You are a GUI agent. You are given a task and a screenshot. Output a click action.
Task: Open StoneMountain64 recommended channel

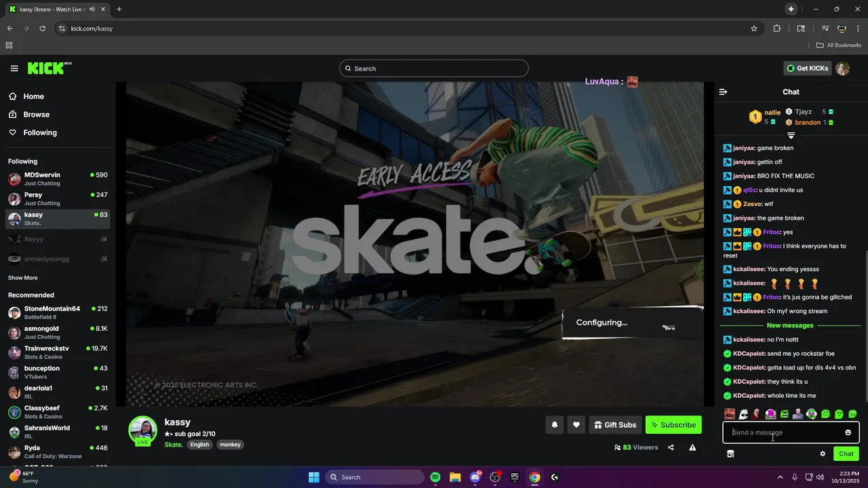[58, 312]
